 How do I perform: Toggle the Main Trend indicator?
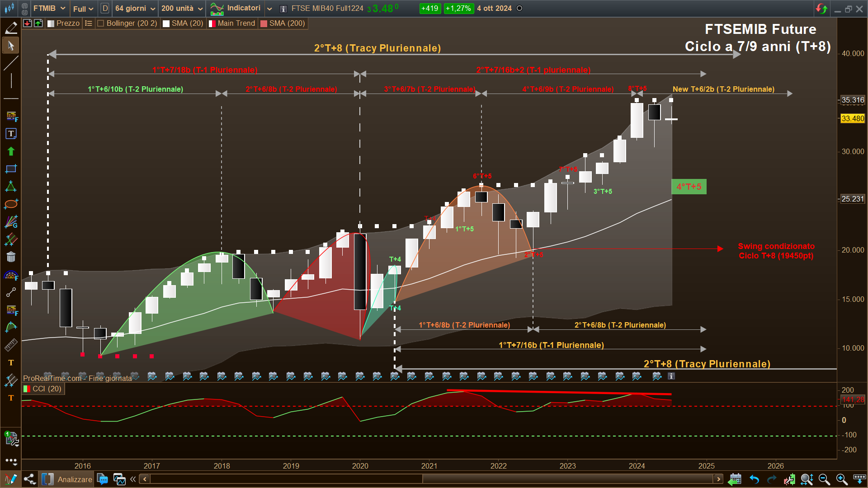(x=232, y=23)
